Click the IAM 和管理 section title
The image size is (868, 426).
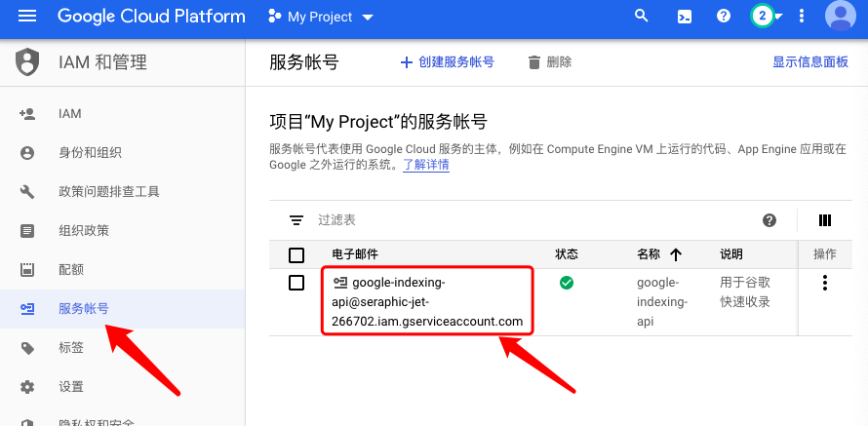click(x=103, y=62)
